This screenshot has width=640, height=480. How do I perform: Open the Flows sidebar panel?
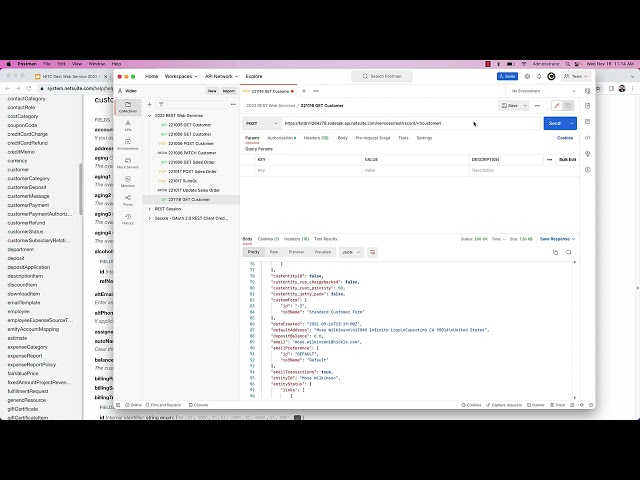click(x=128, y=200)
